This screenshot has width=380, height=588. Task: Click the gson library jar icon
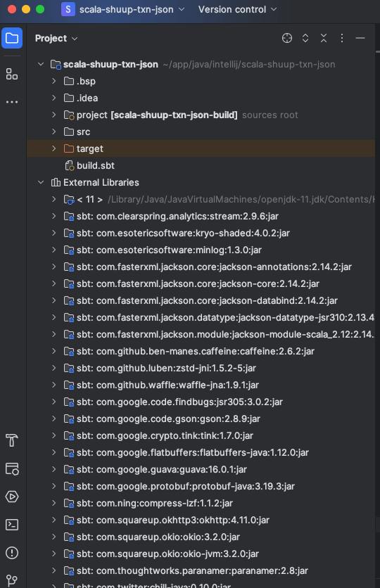coord(69,419)
